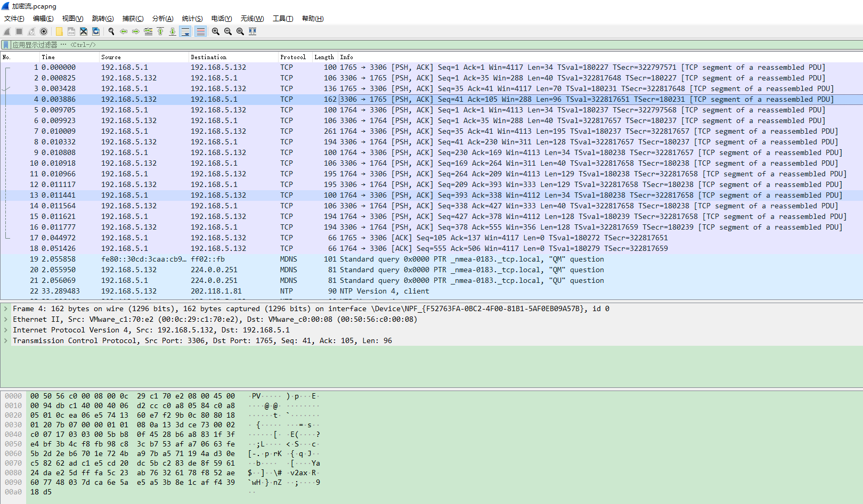Open the 跳转(G) menu

[x=103, y=19]
